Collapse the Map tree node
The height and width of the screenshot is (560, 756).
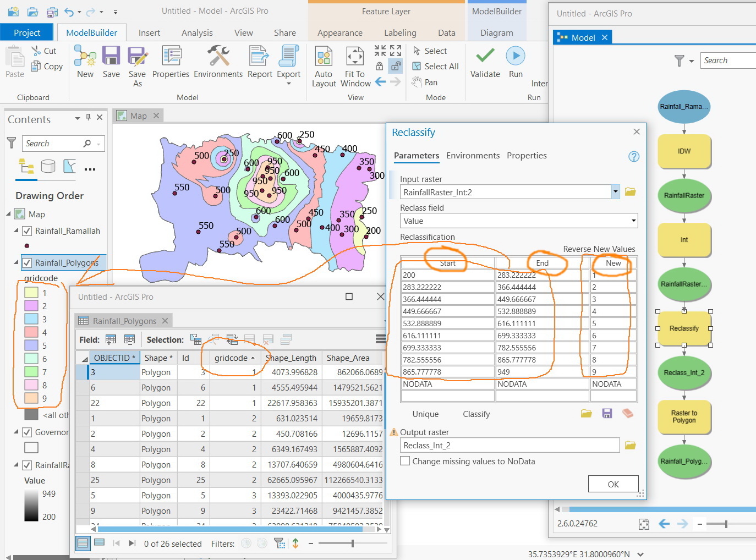click(9, 214)
